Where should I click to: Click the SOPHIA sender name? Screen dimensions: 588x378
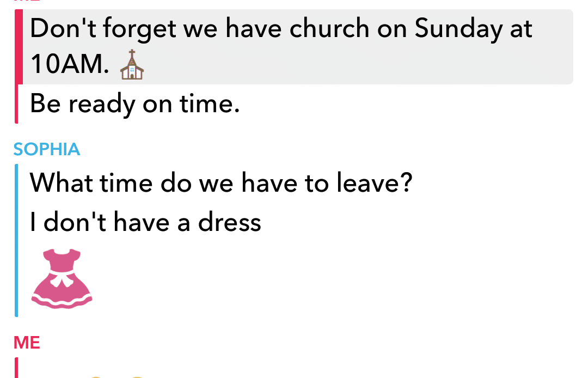tap(46, 149)
